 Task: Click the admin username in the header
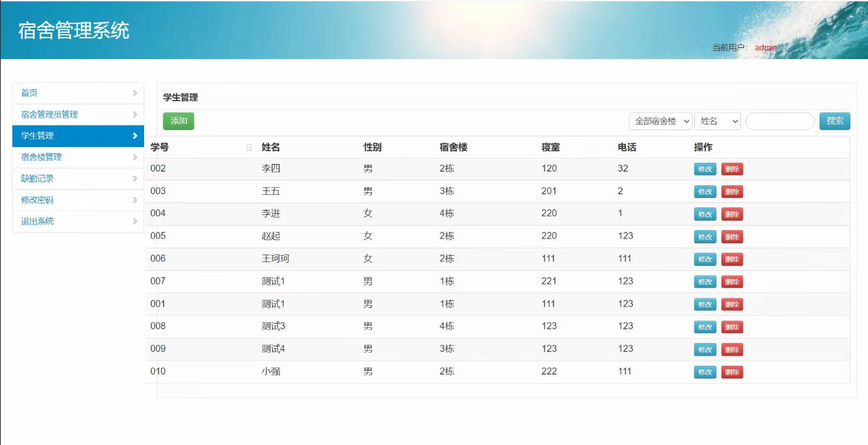click(766, 47)
